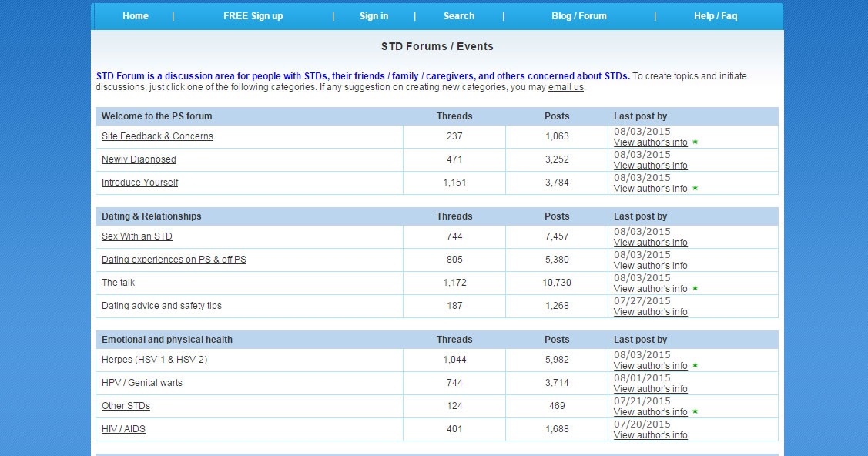Image resolution: width=868 pixels, height=456 pixels.
Task: Click the 3,252 posts count for Newly Diagnosed
Action: click(557, 159)
